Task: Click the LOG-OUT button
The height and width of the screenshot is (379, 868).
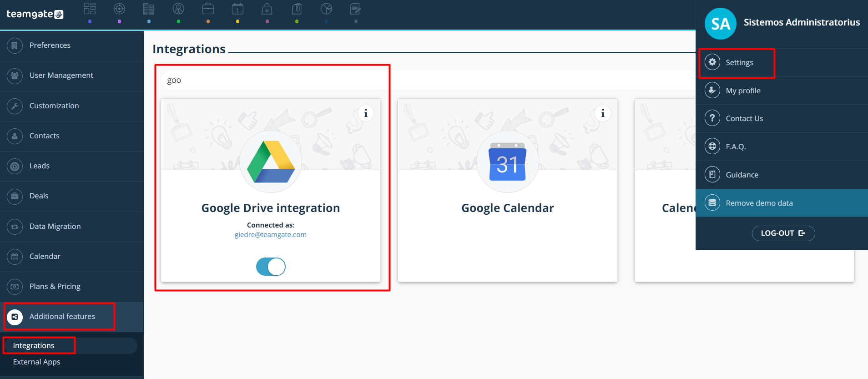Action: [x=783, y=233]
